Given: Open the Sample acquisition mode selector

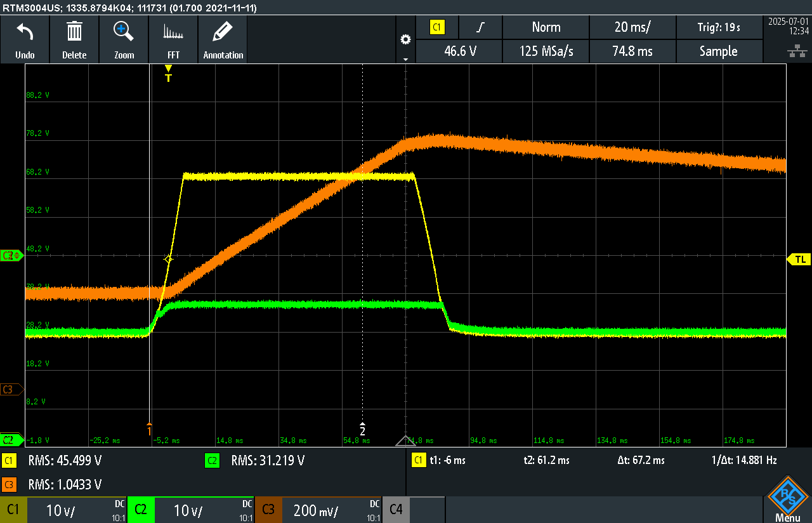Looking at the screenshot, I should 718,51.
